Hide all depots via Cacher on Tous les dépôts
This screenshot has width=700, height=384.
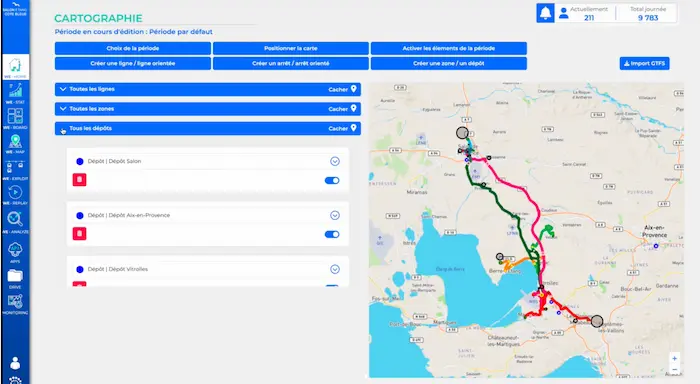pyautogui.click(x=338, y=129)
